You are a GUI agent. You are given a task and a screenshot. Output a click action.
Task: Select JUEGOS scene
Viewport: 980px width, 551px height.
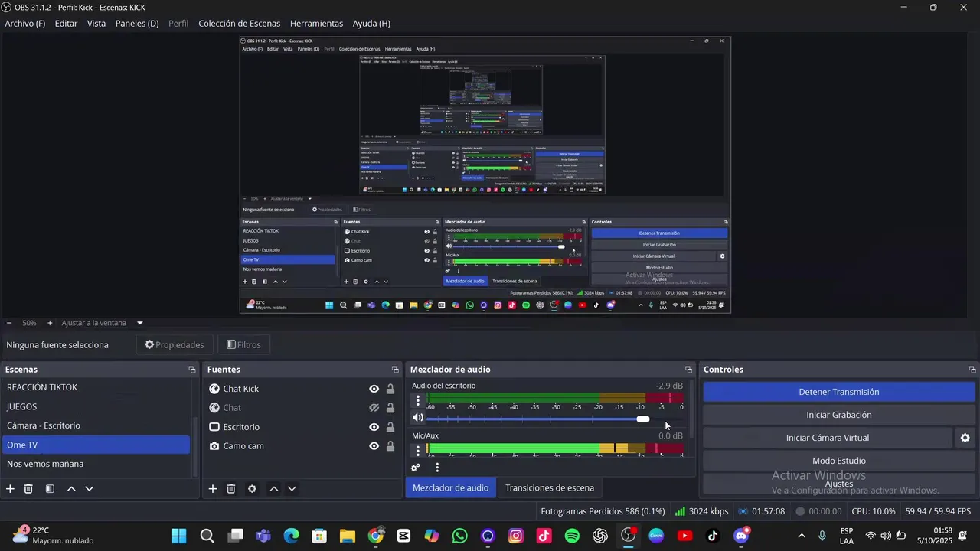[96, 406]
